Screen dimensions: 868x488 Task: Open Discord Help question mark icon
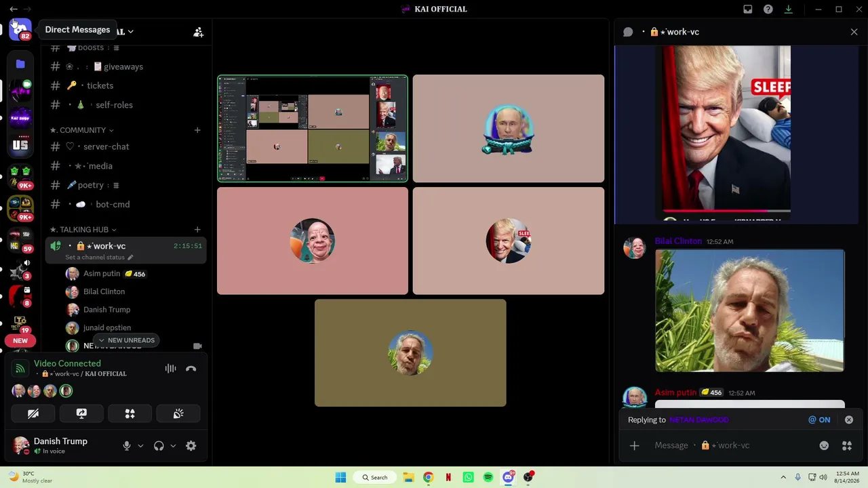pos(768,9)
